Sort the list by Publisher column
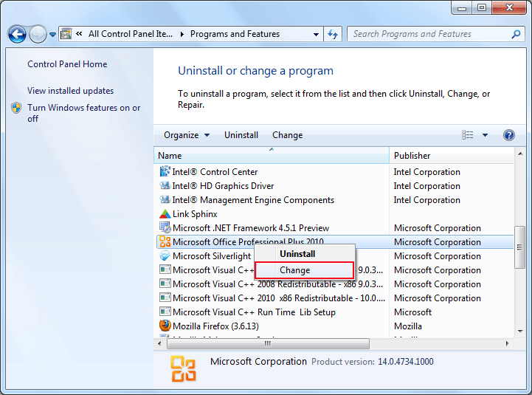532x395 pixels. 452,156
